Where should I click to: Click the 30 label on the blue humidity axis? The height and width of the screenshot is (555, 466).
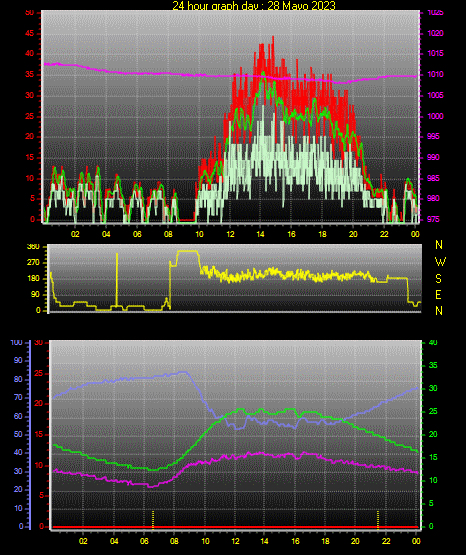click(18, 471)
